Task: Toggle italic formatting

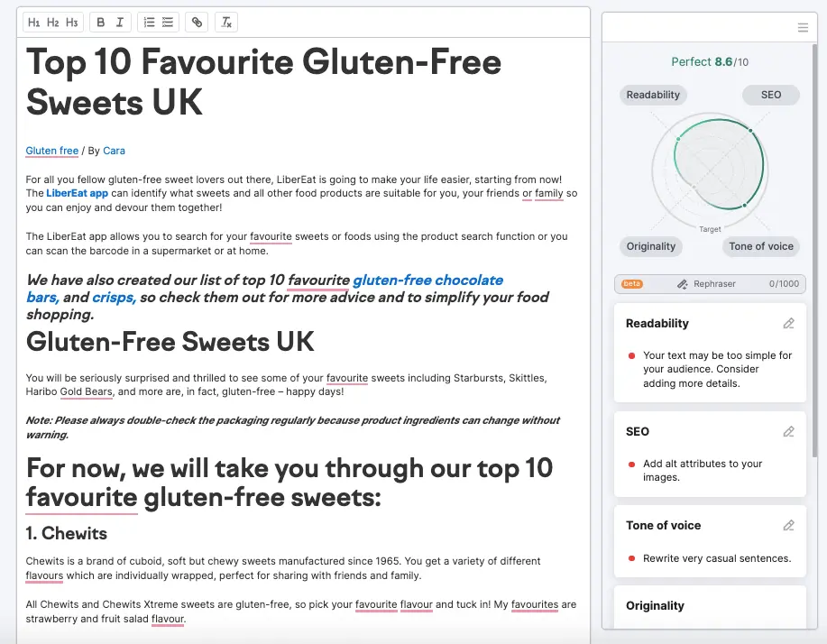Action: pyautogui.click(x=120, y=23)
